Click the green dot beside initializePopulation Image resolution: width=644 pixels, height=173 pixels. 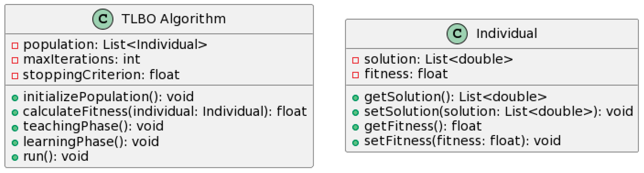[15, 98]
